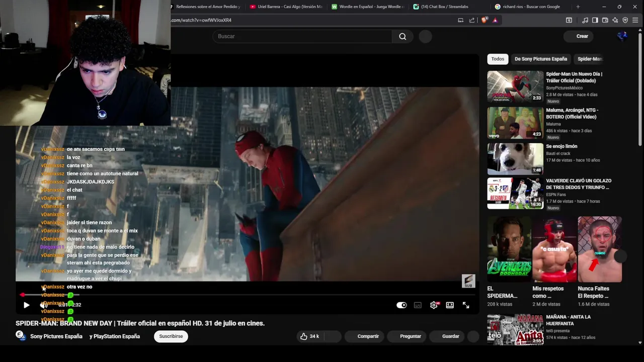The width and height of the screenshot is (644, 362).
Task: Like the video with 34 k likes
Action: (x=310, y=336)
